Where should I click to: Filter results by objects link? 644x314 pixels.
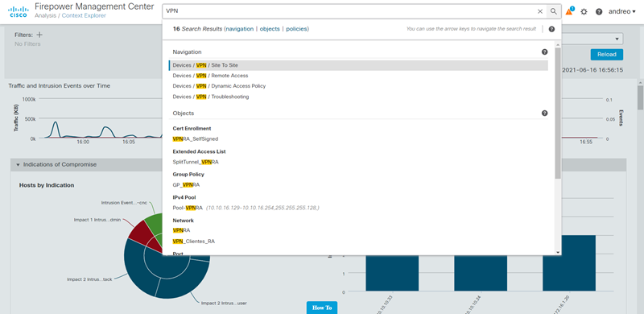270,29
